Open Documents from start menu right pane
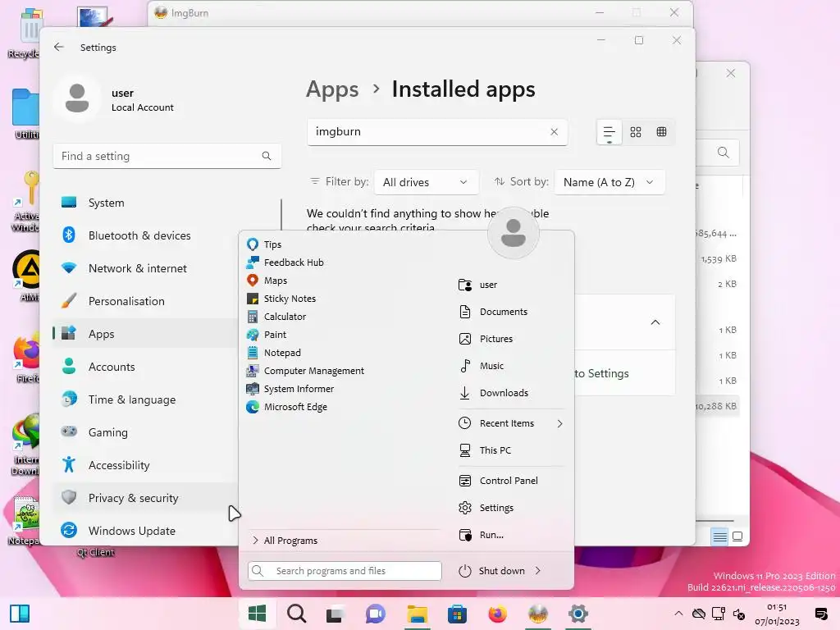 (x=493, y=312)
